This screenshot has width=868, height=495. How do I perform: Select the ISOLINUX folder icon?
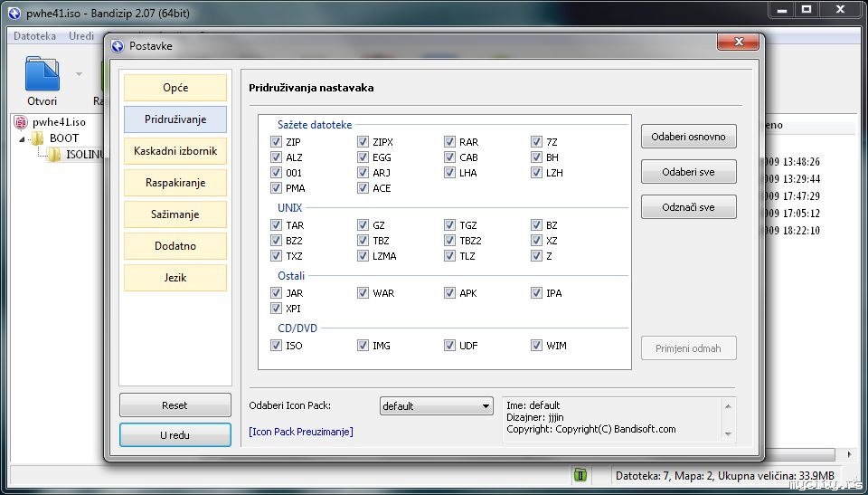(x=54, y=155)
